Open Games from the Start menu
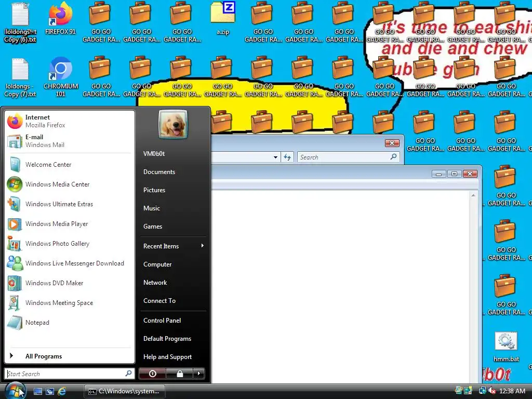The height and width of the screenshot is (399, 532). pyautogui.click(x=173, y=227)
